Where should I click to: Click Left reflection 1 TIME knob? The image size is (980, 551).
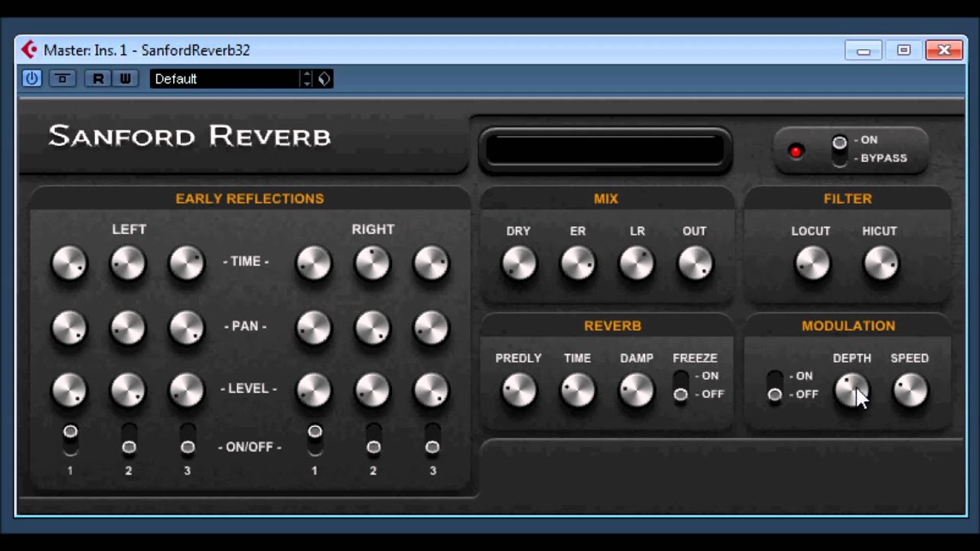pyautogui.click(x=69, y=263)
